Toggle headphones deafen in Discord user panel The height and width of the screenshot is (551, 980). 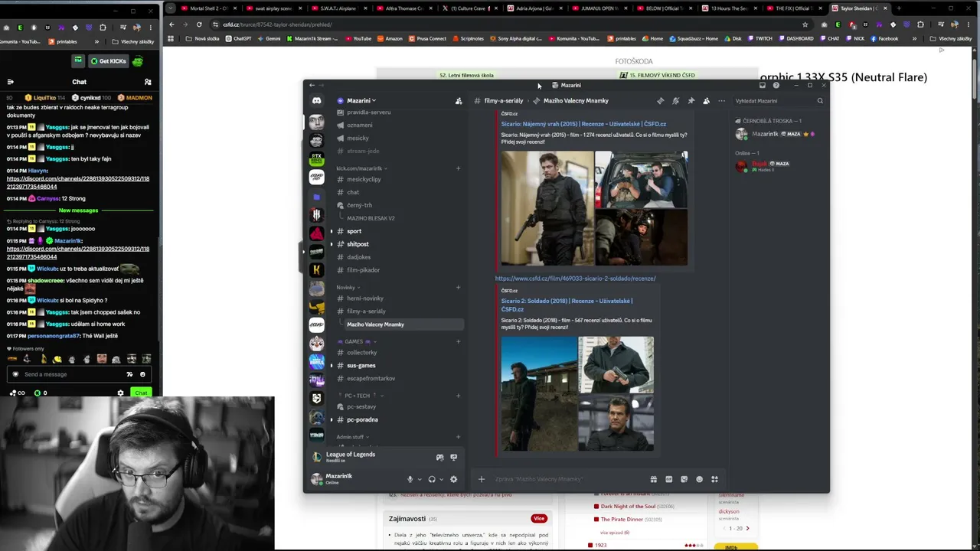tap(432, 479)
